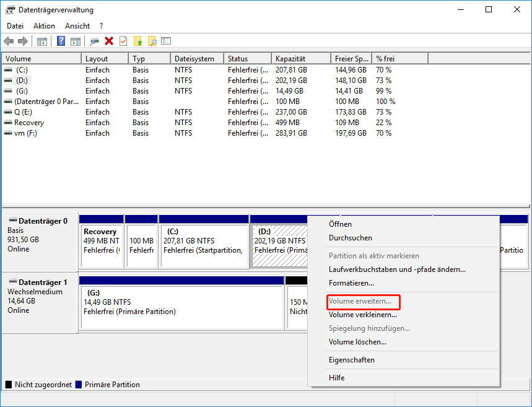Open Eigenschaften from the context menu
The image size is (532, 407).
tap(351, 360)
